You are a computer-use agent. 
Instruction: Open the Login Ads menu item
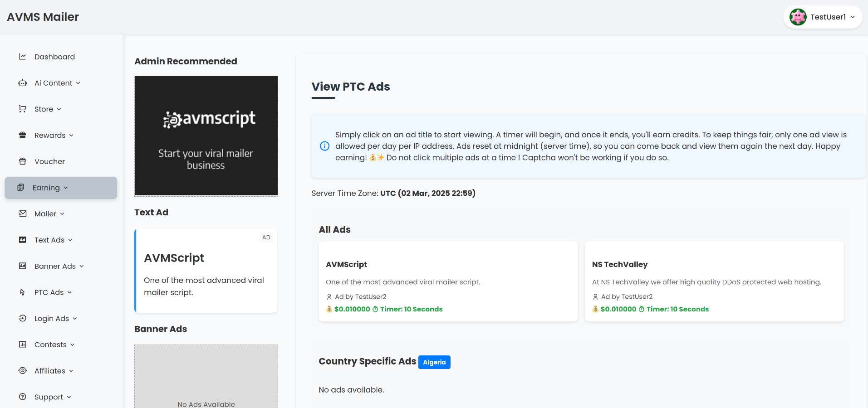[52, 319]
